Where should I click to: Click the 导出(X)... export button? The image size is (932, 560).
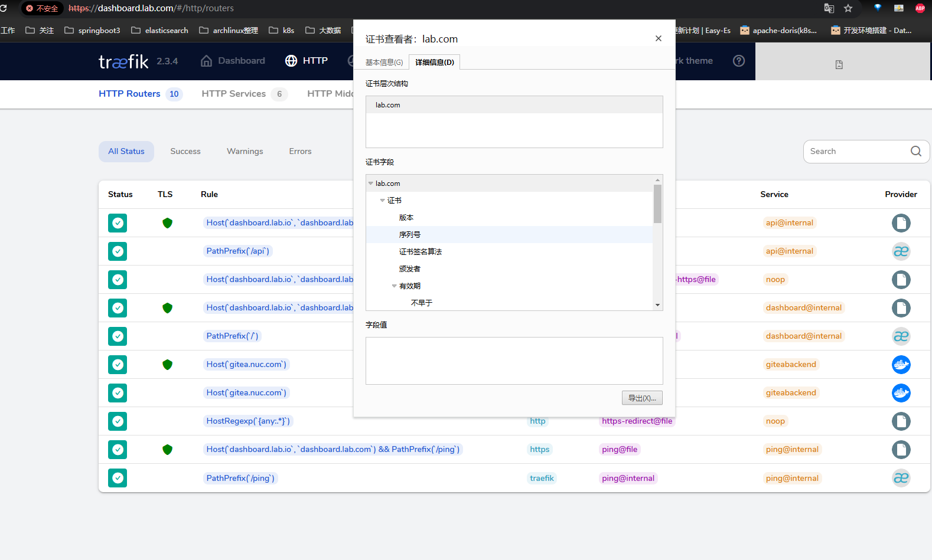642,398
